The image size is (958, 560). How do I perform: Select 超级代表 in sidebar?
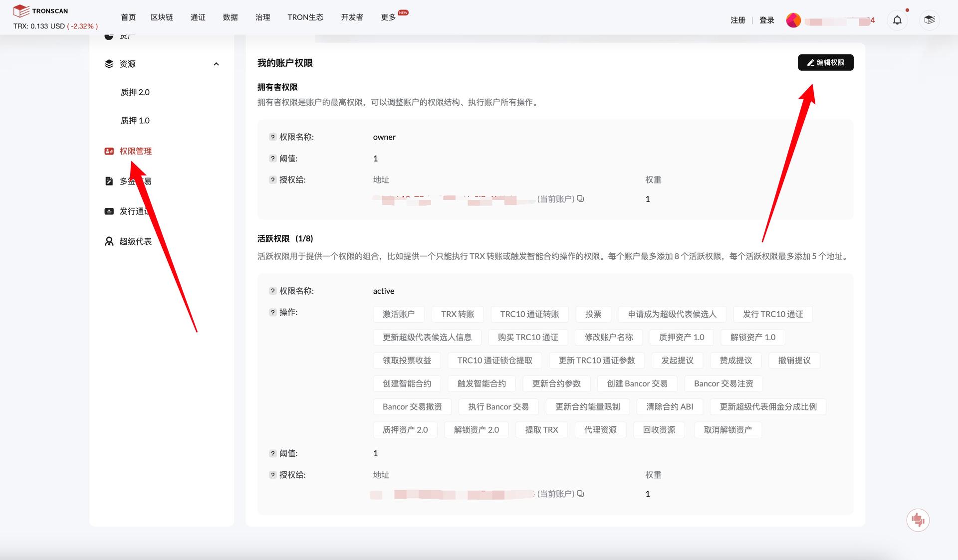[135, 241]
